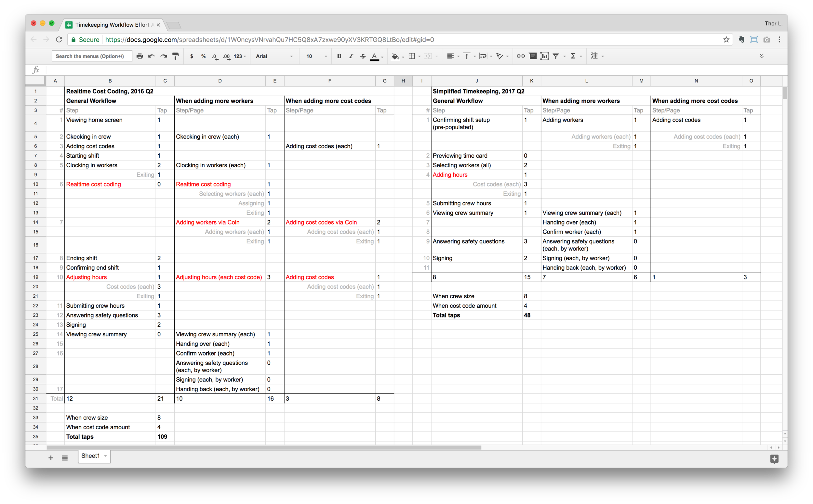The height and width of the screenshot is (504, 813).
Task: Add a new sheet
Action: click(x=51, y=458)
